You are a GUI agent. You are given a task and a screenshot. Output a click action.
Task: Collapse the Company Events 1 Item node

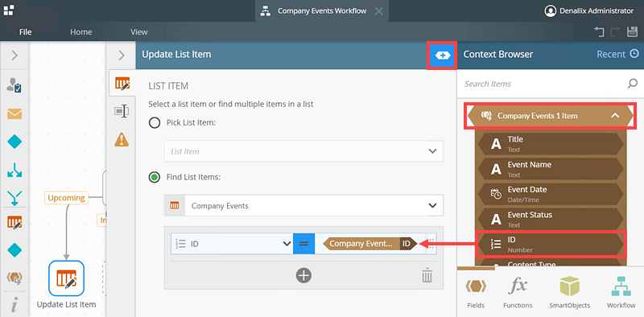click(x=550, y=116)
